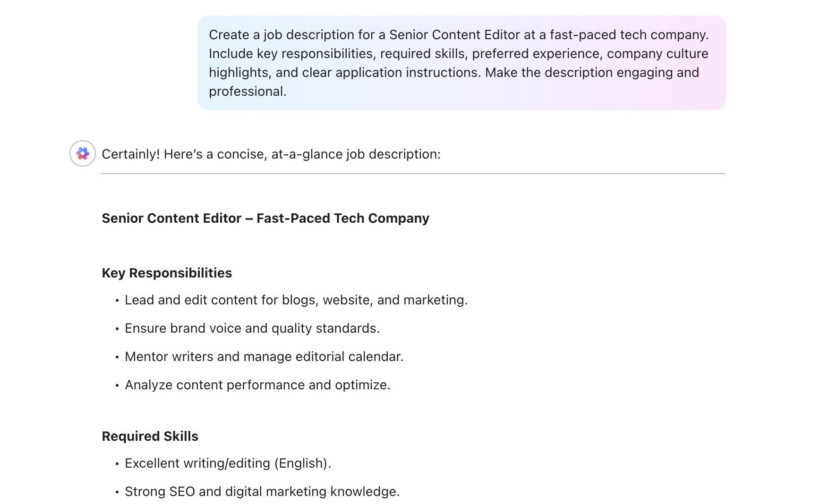Click the 'Strong SEO and digital marketing knowledge' bullet

point(262,492)
